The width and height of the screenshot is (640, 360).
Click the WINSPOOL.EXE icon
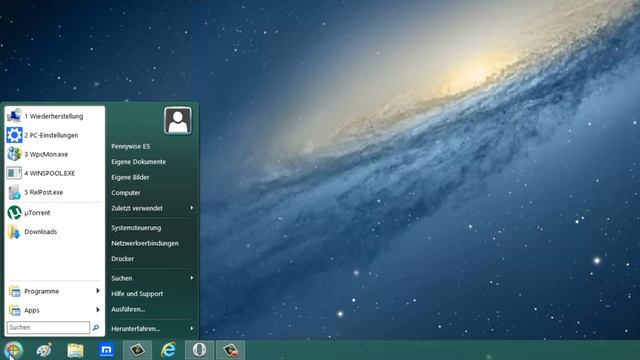(x=14, y=173)
